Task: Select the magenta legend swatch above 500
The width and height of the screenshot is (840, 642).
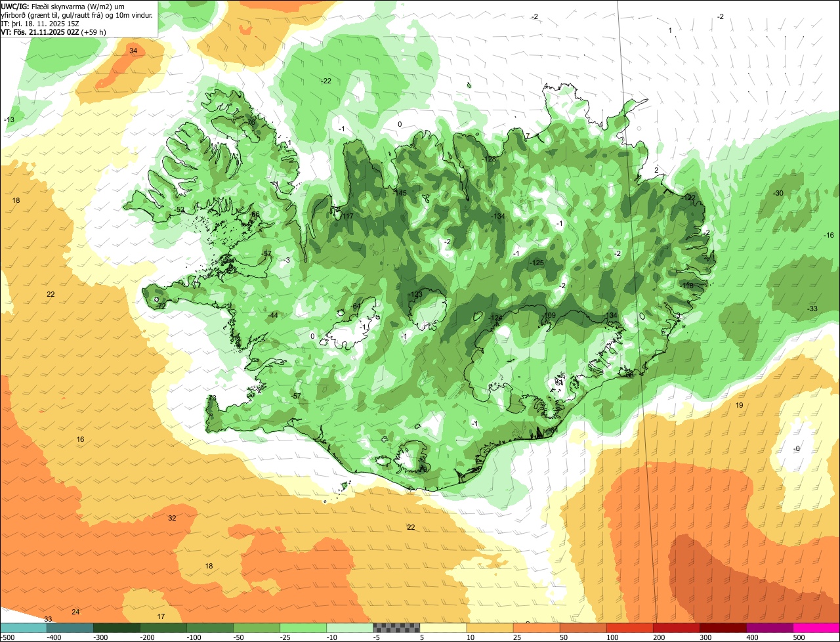Action: [x=816, y=628]
